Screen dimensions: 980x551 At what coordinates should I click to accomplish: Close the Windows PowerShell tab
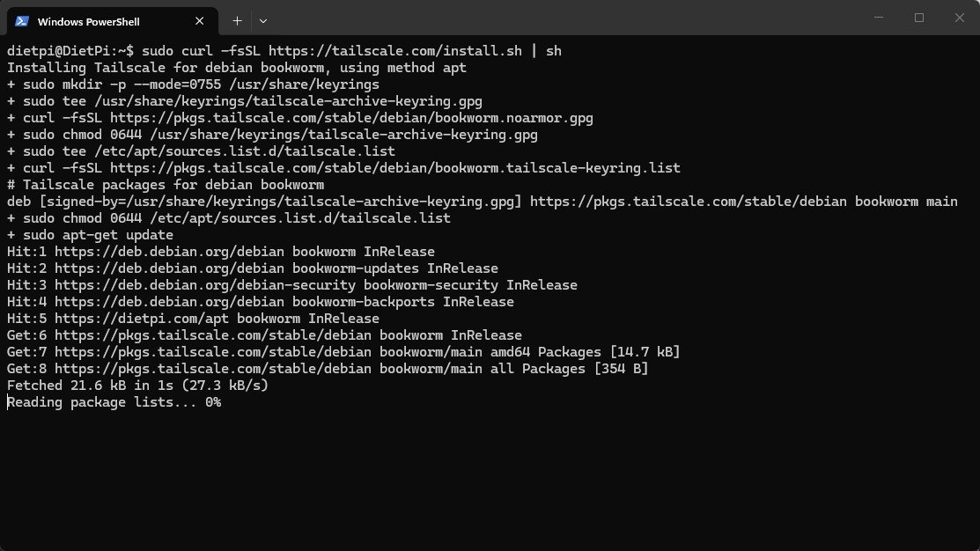pos(199,21)
